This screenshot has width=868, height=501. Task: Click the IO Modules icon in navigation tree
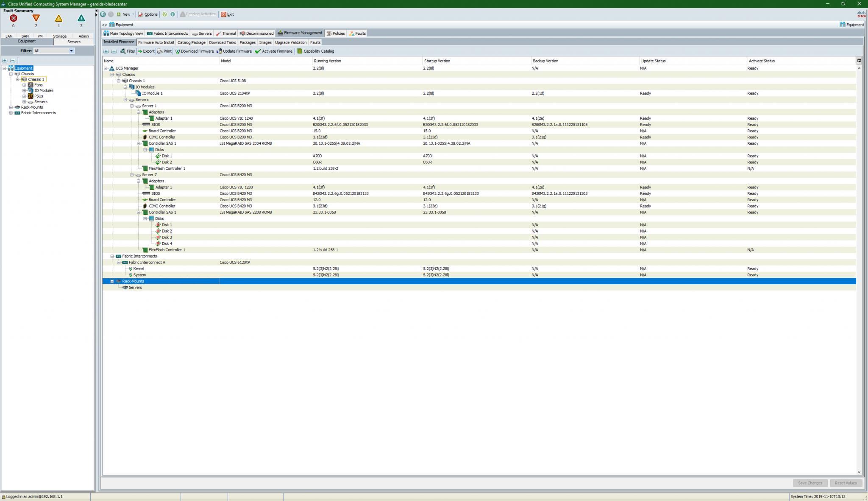coord(31,90)
